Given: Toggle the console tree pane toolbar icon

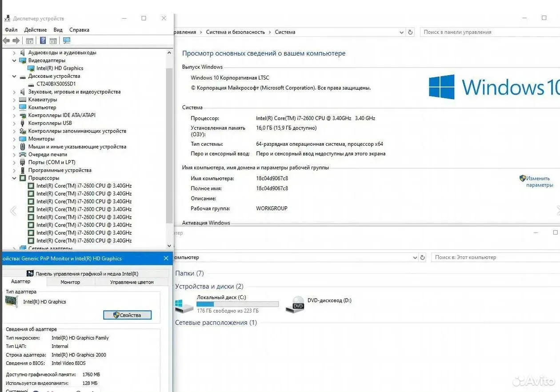Looking at the screenshot, I should (x=29, y=41).
